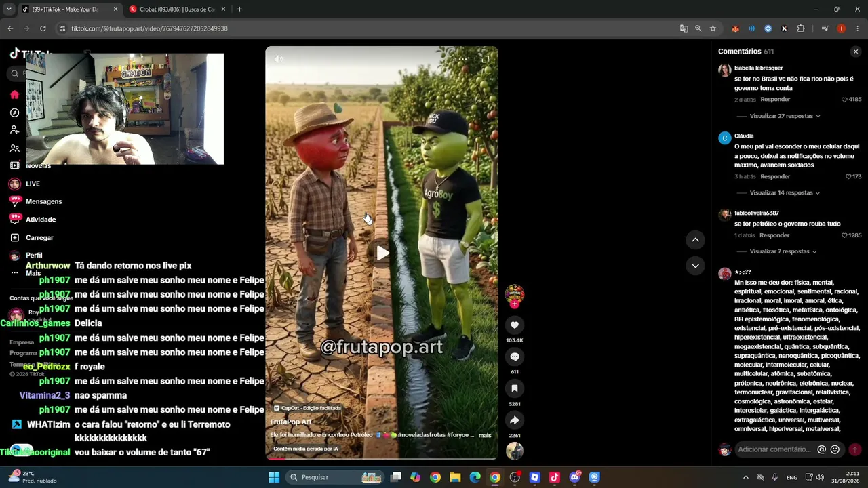This screenshot has width=868, height=488.
Task: Expand 'Visualizar 14 respostas'
Action: (x=785, y=193)
